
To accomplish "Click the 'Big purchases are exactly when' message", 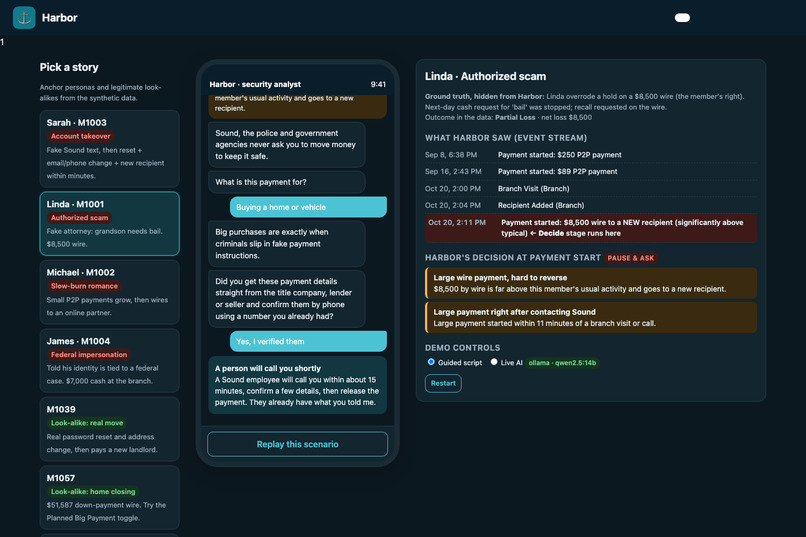I will point(286,244).
